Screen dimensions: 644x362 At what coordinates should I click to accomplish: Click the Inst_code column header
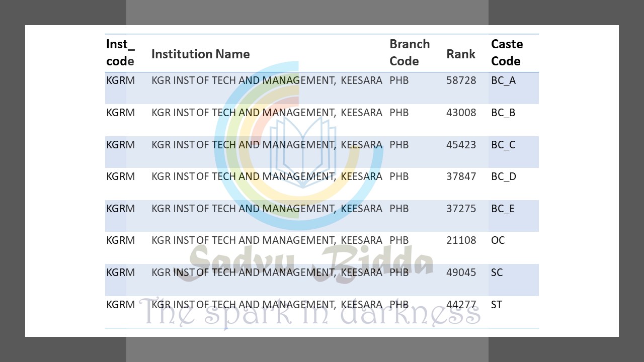point(120,52)
